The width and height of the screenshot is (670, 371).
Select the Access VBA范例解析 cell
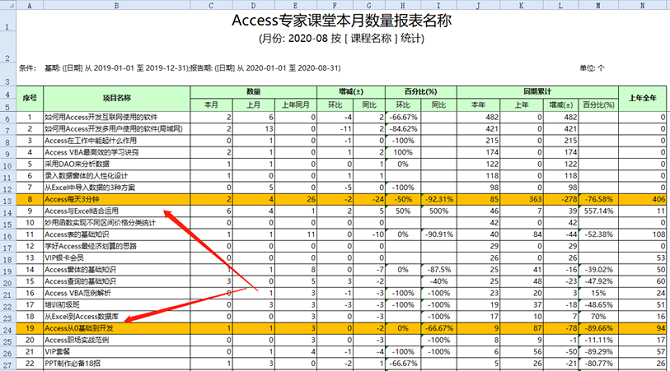click(117, 293)
